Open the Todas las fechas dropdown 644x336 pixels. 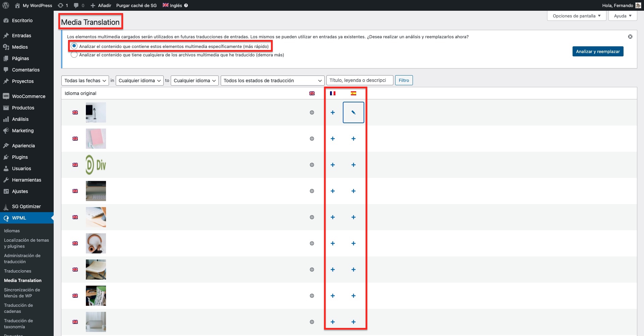coord(85,81)
